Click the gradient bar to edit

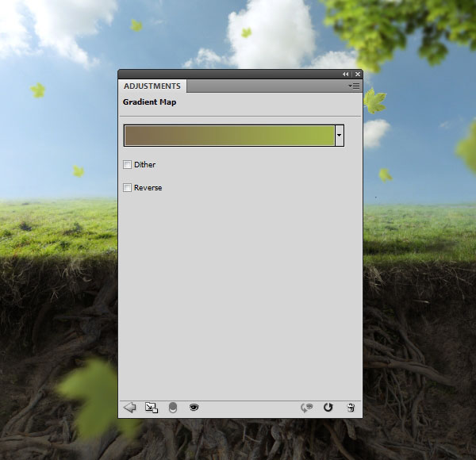coord(229,136)
